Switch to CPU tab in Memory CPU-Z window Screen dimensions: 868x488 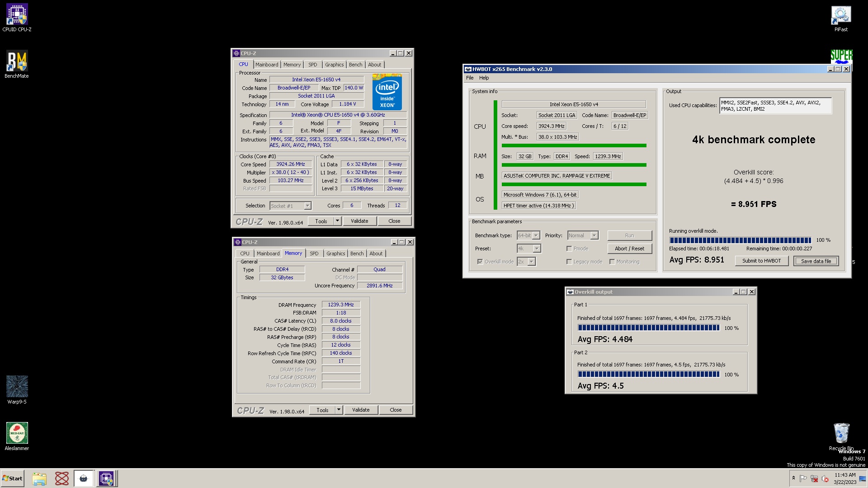click(x=245, y=253)
